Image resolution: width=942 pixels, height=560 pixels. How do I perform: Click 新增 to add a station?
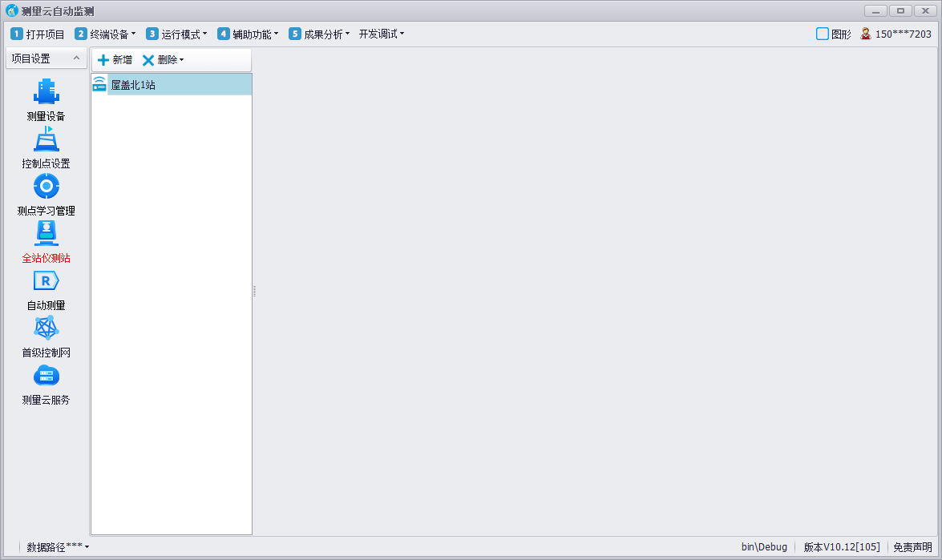coord(115,60)
